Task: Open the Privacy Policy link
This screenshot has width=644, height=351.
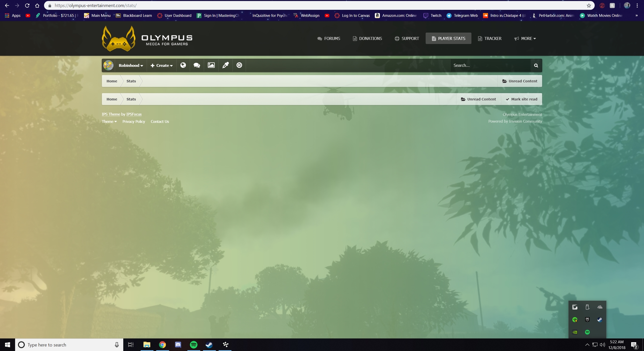Action: coord(134,122)
